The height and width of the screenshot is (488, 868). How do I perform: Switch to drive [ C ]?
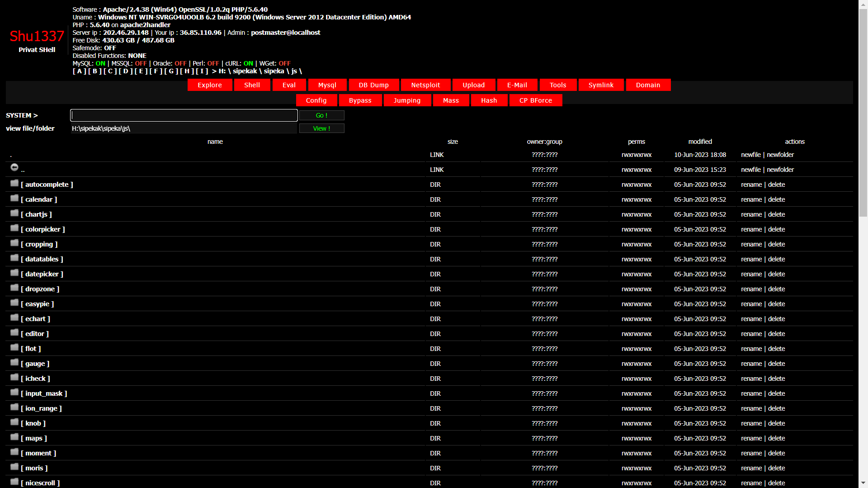coord(110,71)
